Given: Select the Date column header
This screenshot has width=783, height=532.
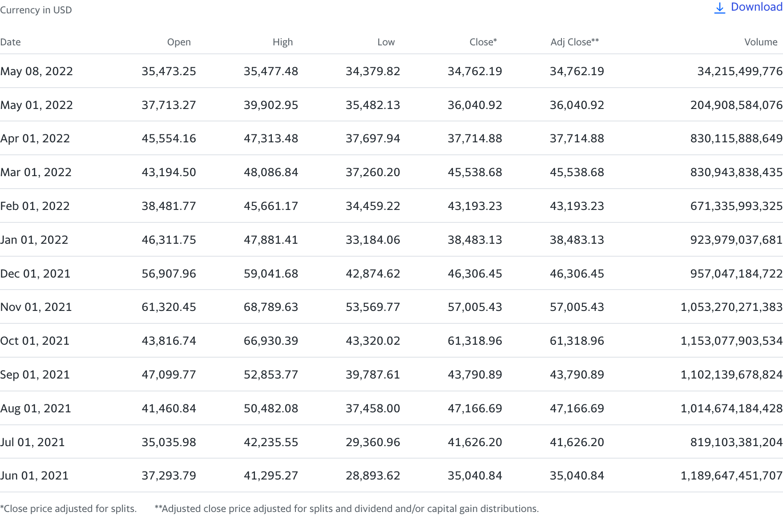Looking at the screenshot, I should 11,42.
